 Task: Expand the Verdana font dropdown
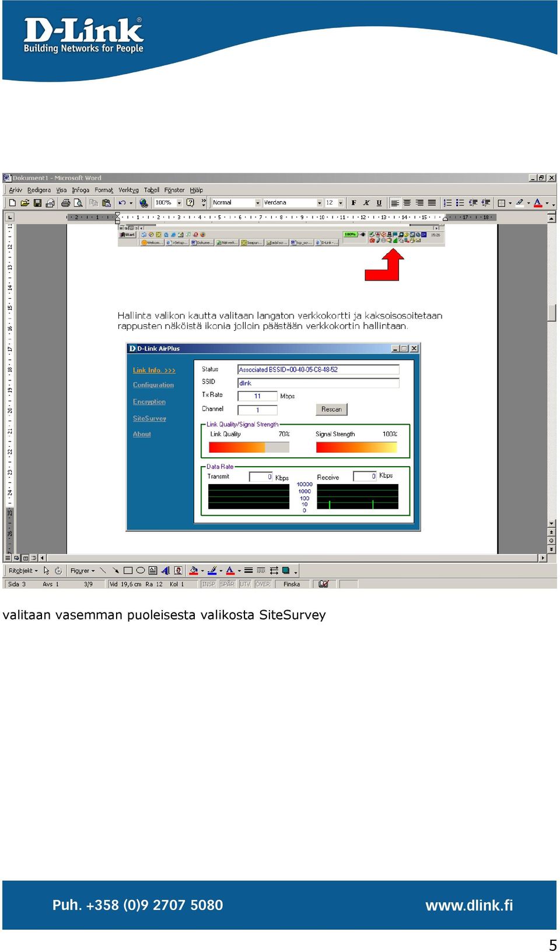coord(320,203)
